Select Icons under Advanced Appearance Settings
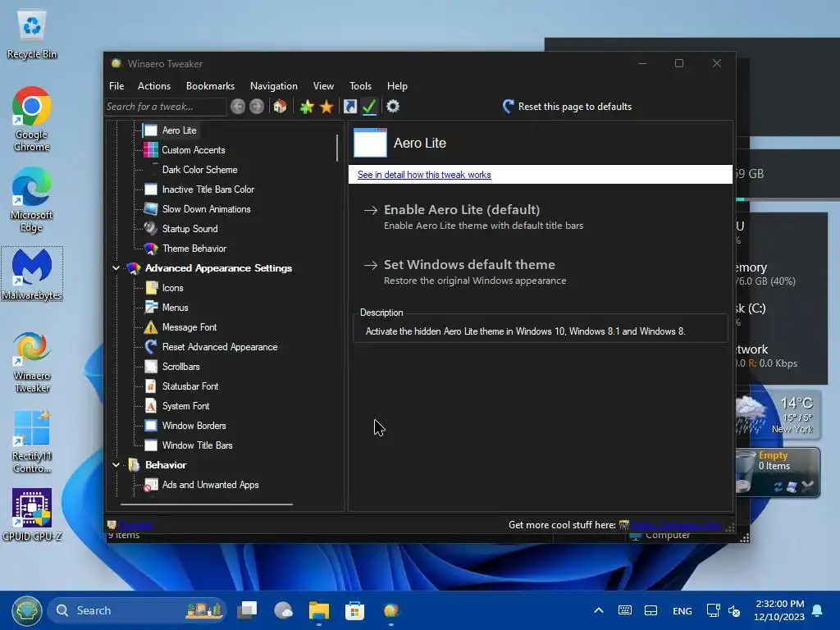This screenshot has width=840, height=630. 172,288
